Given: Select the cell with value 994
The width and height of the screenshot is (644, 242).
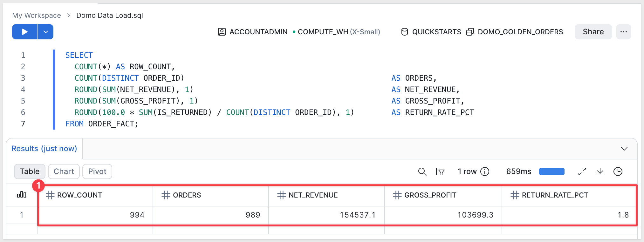Looking at the screenshot, I should point(95,215).
